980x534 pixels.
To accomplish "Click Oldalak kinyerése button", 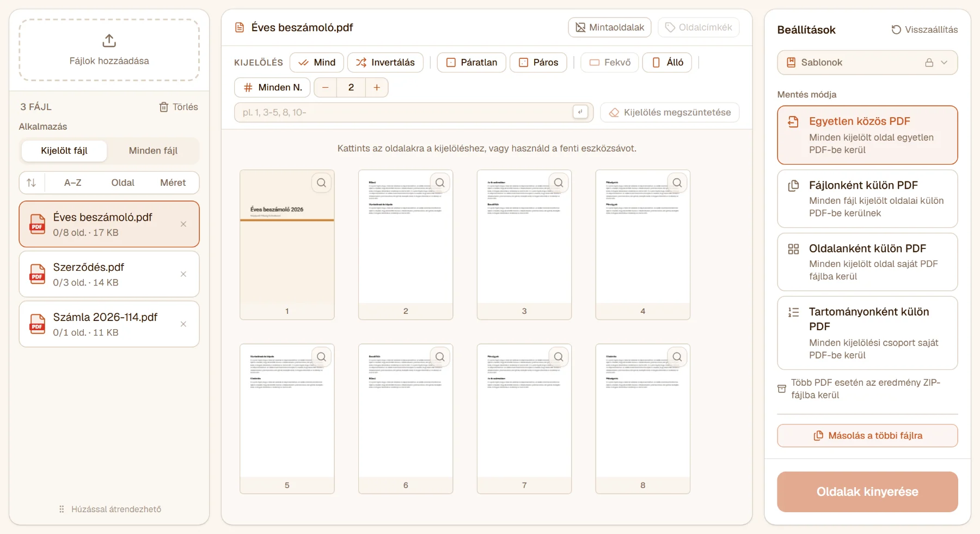I will coord(867,491).
